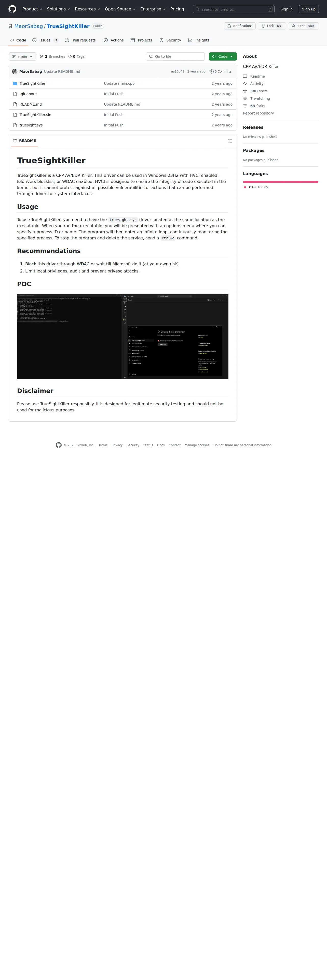Open footer Privacy link

pyautogui.click(x=117, y=445)
